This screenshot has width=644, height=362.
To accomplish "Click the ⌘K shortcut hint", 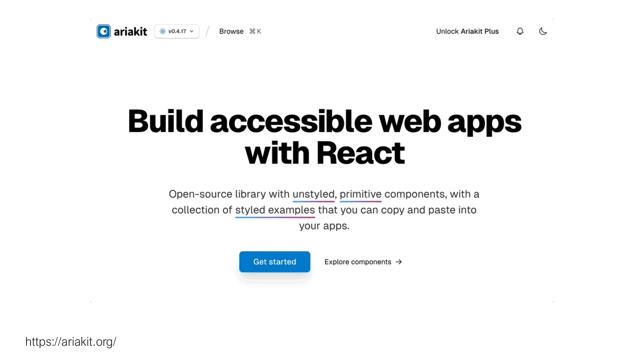I will [255, 31].
